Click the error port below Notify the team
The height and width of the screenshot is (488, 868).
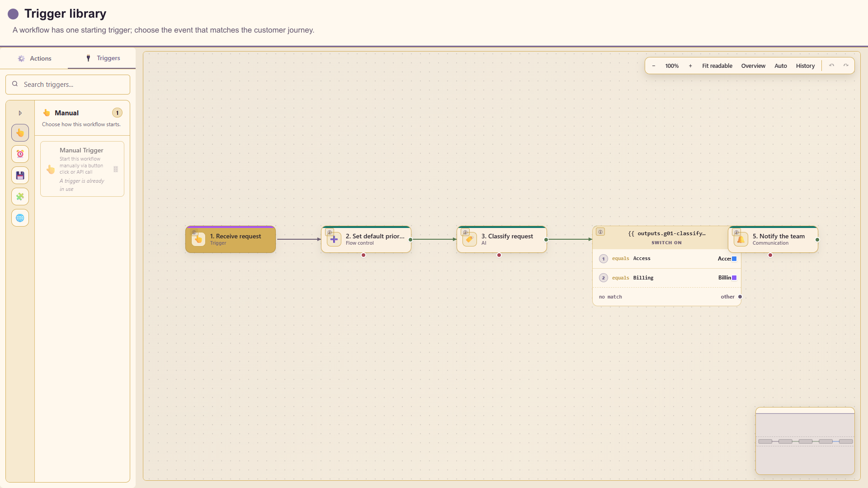point(770,255)
